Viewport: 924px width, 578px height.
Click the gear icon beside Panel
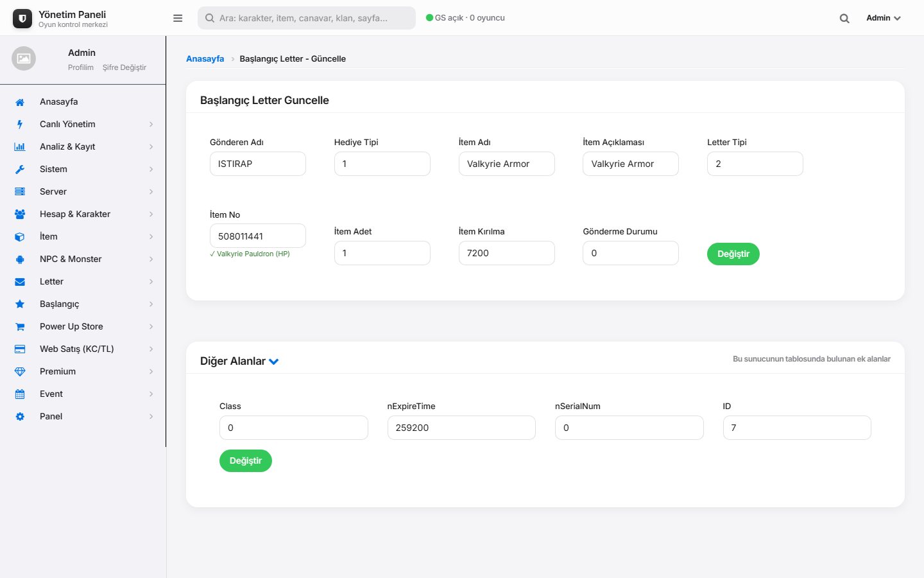pos(20,417)
